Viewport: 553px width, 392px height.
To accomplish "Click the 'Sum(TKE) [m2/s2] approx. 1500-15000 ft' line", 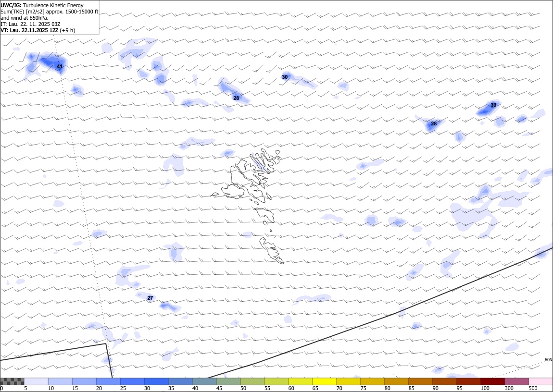I will [50, 12].
